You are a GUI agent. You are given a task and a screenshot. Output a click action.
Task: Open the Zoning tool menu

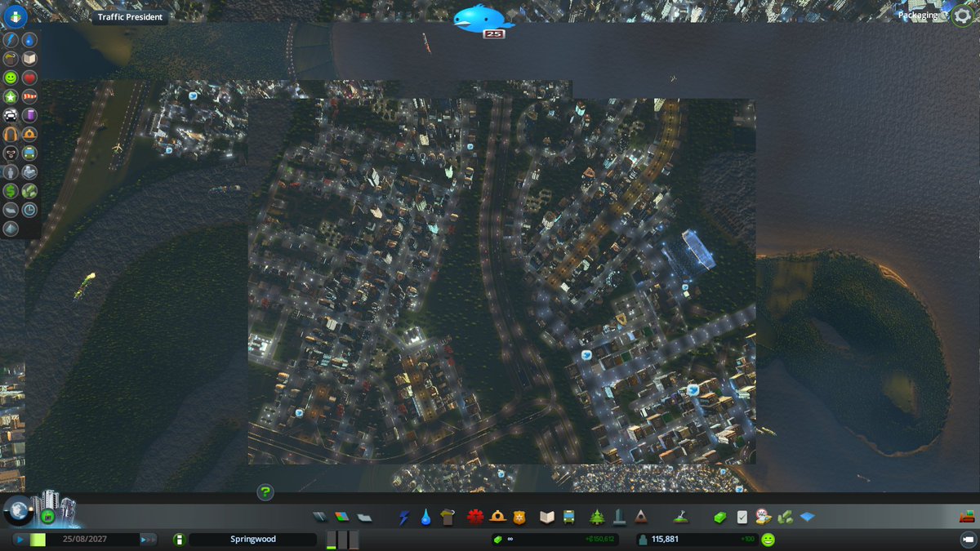342,517
